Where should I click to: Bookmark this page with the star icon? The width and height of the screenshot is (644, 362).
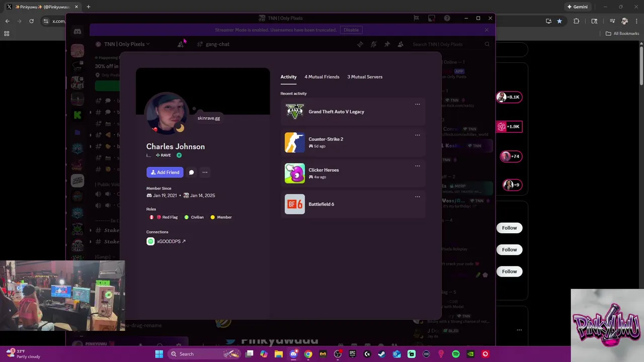559,21
